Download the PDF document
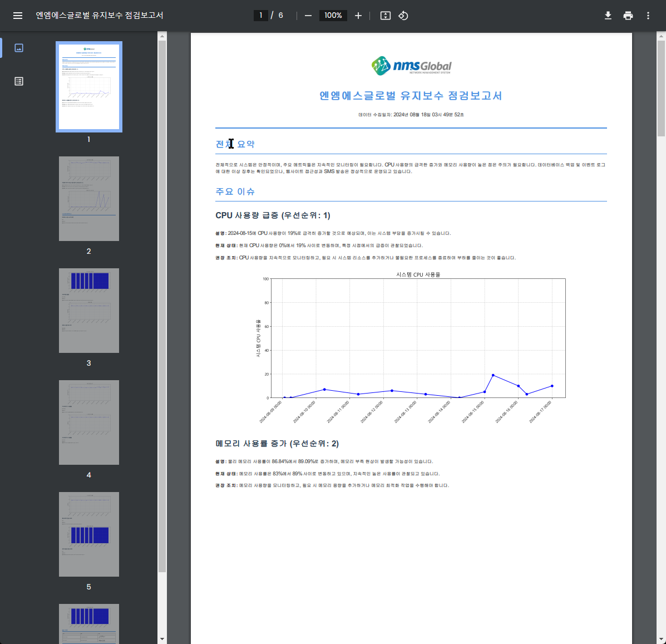Image resolution: width=666 pixels, height=644 pixels. click(x=608, y=16)
